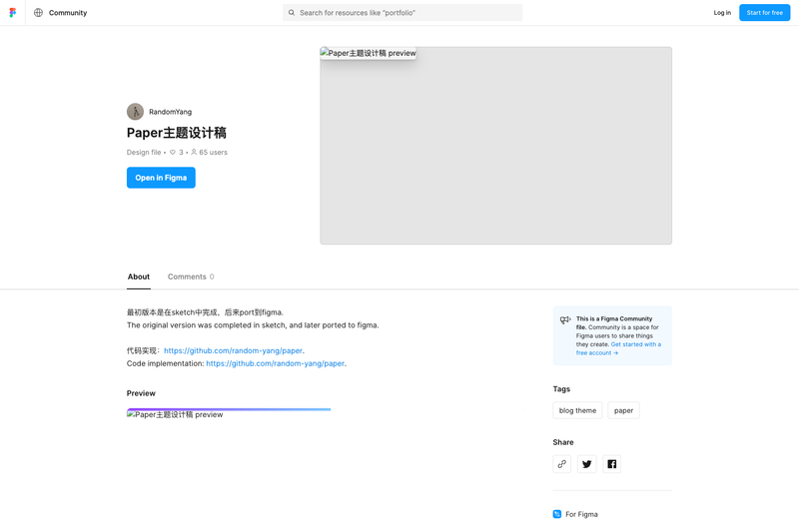Image resolution: width=799 pixels, height=532 pixels.
Task: Click the Community globe icon
Action: point(38,13)
